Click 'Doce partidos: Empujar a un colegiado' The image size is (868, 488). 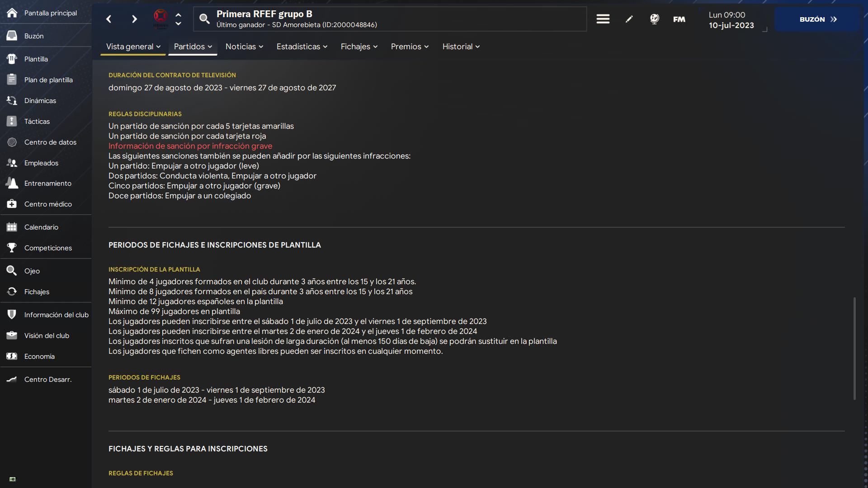[179, 196]
